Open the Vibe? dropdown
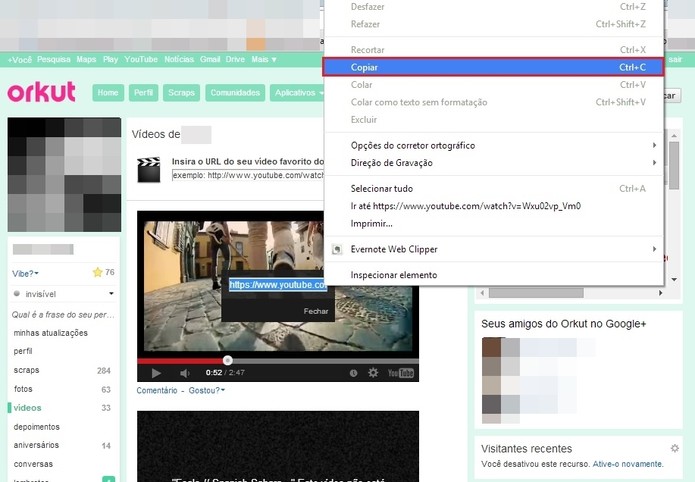 (x=25, y=274)
